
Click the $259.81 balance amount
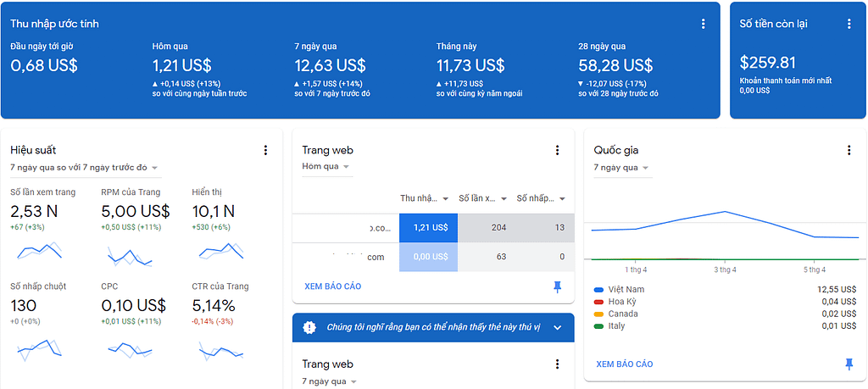[768, 62]
